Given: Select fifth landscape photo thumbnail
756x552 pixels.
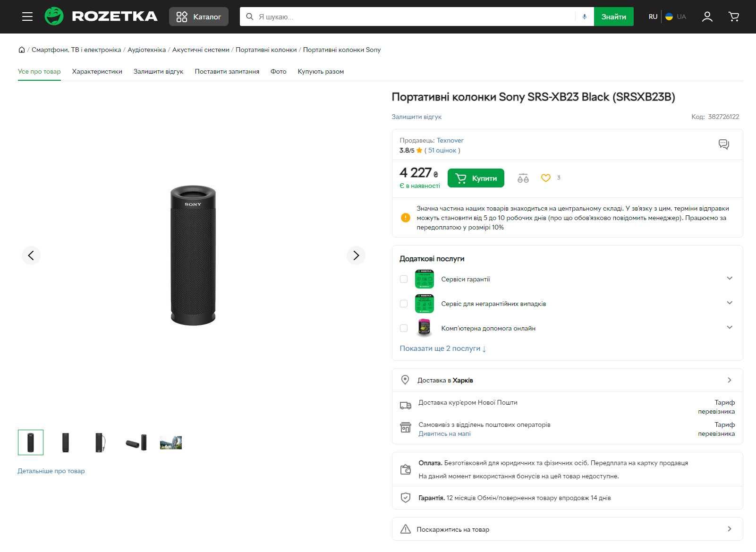Looking at the screenshot, I should click(171, 442).
